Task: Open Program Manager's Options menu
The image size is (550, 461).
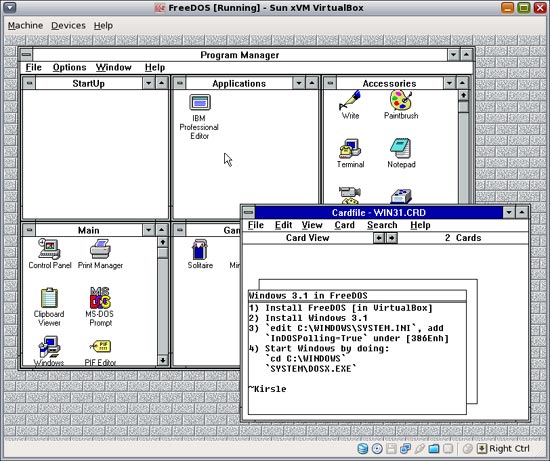Action: pyautogui.click(x=69, y=67)
